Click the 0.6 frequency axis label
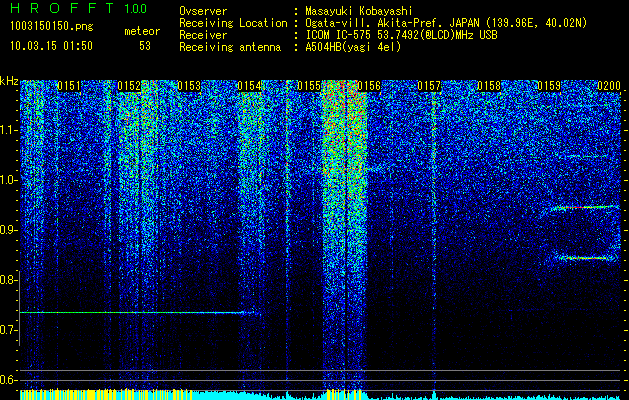The image size is (629, 400). (x=8, y=380)
